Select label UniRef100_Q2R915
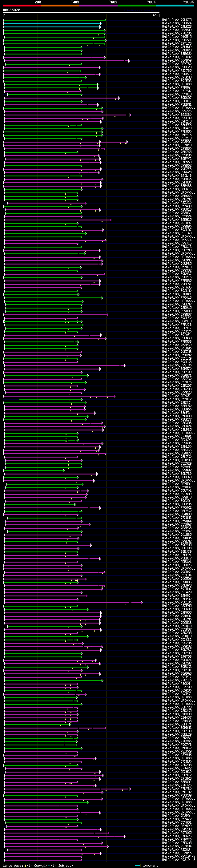 point(177,308)
